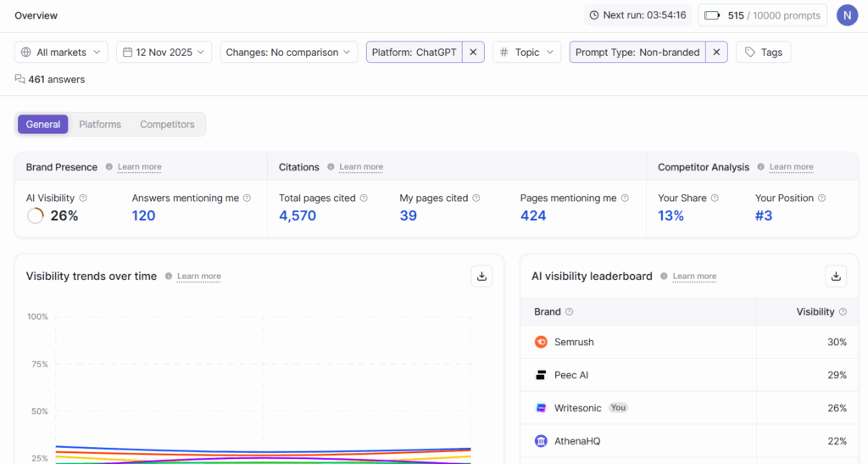Select the General tab

[43, 125]
